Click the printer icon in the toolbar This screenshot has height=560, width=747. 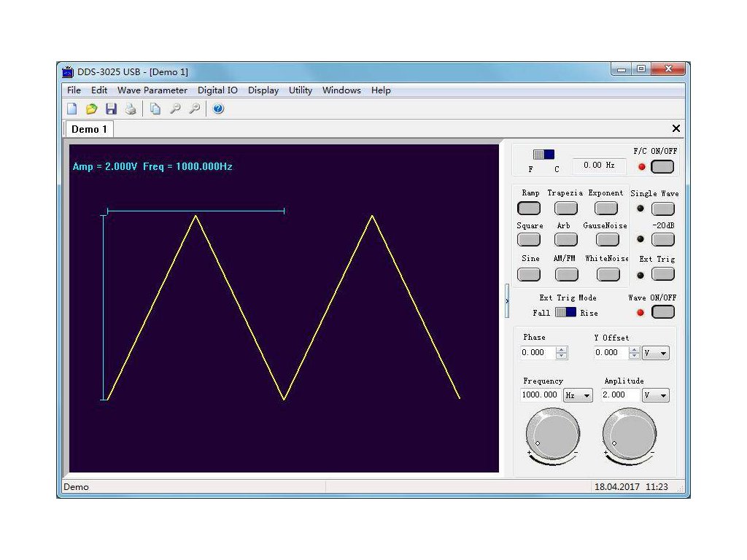[x=131, y=109]
